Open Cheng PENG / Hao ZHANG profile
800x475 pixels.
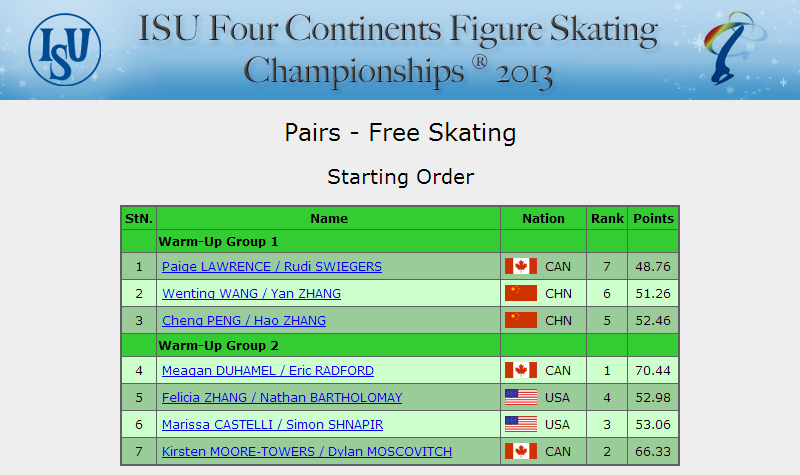click(x=243, y=321)
